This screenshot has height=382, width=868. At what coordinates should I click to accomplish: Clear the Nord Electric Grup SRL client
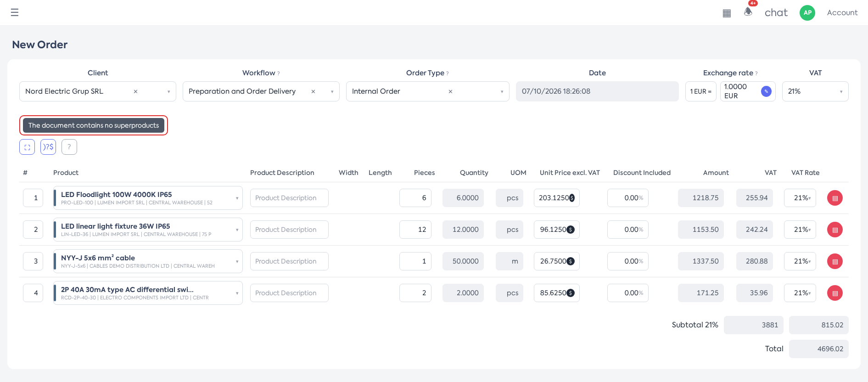click(135, 91)
